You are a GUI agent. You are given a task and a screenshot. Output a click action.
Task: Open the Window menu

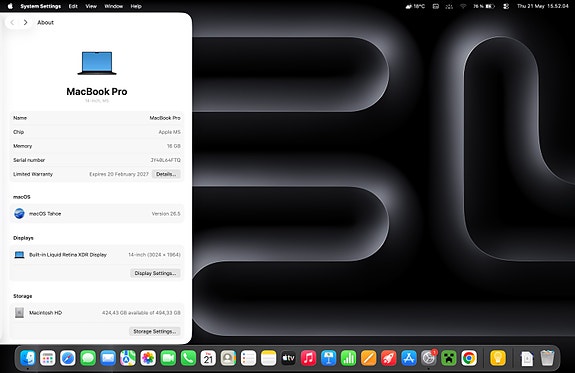pos(113,6)
